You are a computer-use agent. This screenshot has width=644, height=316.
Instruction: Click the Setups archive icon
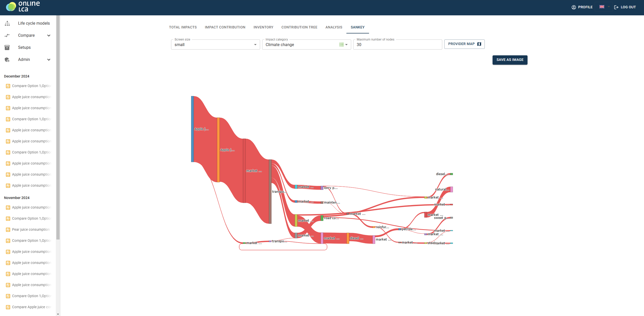[x=7, y=48]
